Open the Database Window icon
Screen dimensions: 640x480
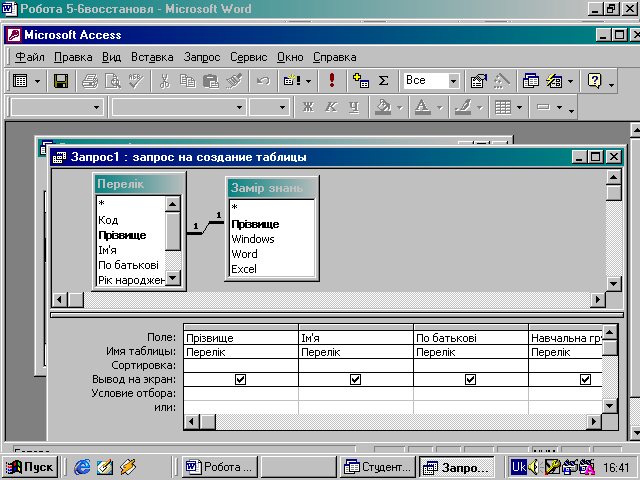pyautogui.click(x=531, y=81)
